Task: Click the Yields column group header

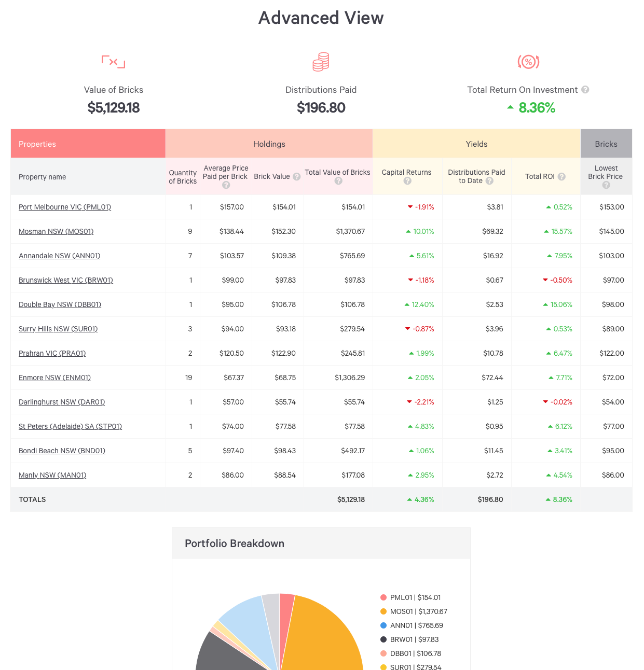Action: [476, 144]
